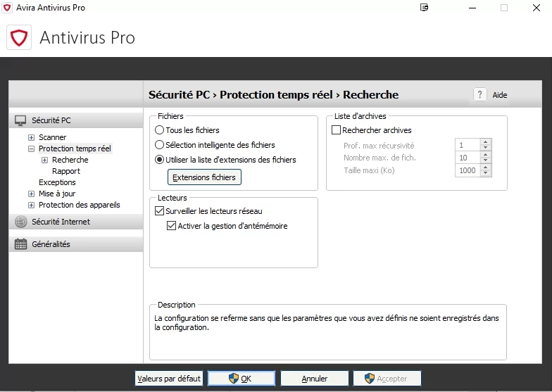Click the large Antivirus Pro shield logo
This screenshot has width=552, height=392.
click(19, 37)
